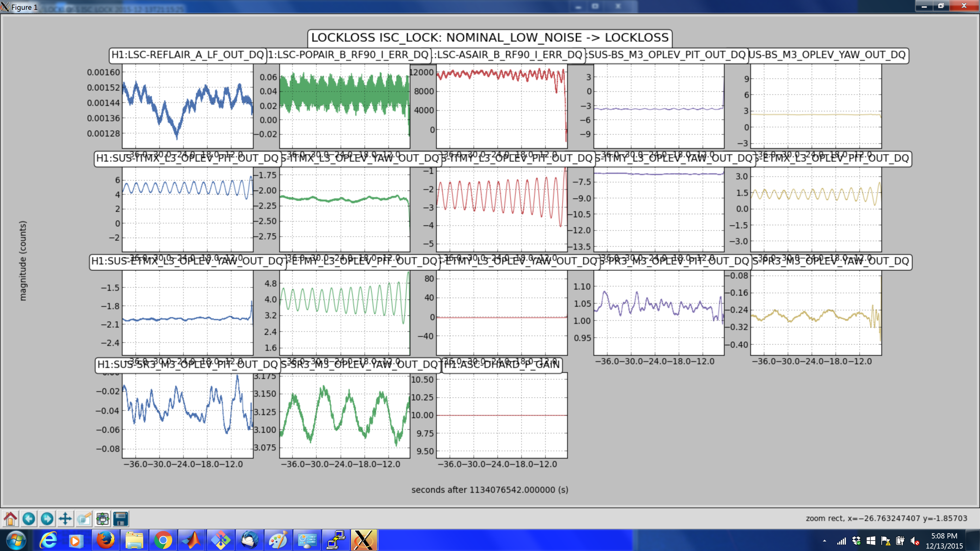Screen dimensions: 980x551
Task: Click the ETMY_L3_OPLEV_YAW_OUT_DQ red plot
Action: pyautogui.click(x=502, y=313)
